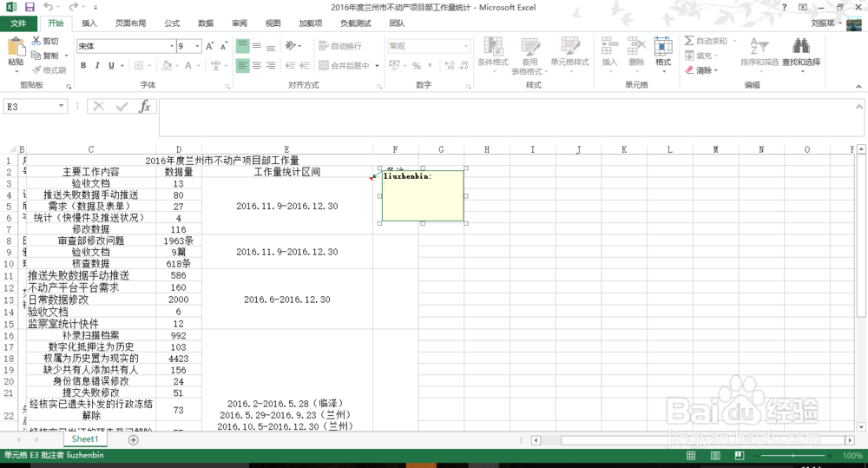Click the percent style icon

click(417, 66)
